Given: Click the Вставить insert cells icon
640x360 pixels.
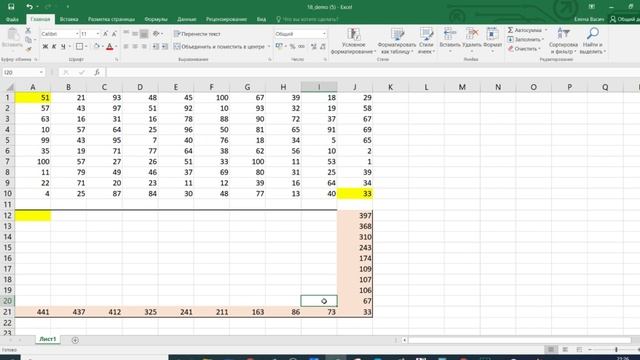Looking at the screenshot, I should tap(450, 34).
